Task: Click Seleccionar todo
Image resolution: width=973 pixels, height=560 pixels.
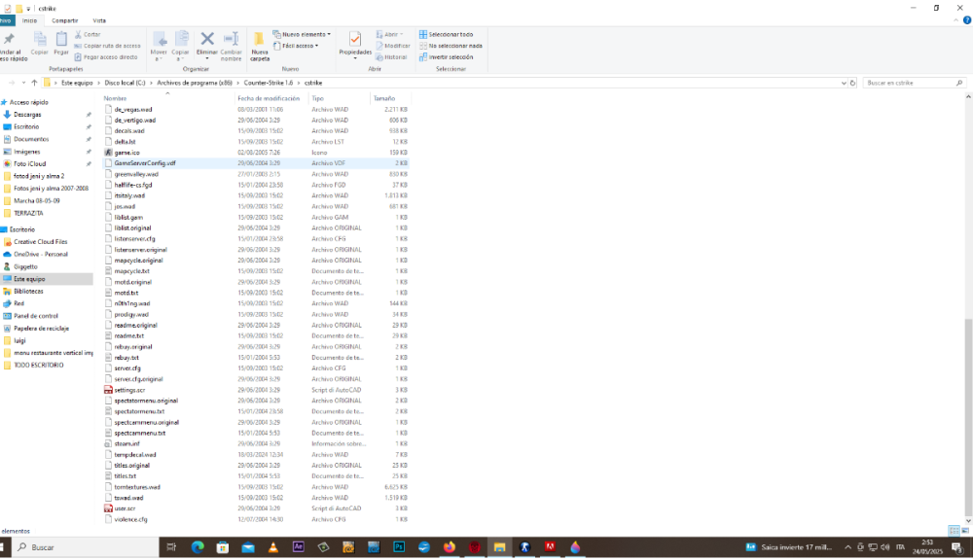Action: pos(447,35)
